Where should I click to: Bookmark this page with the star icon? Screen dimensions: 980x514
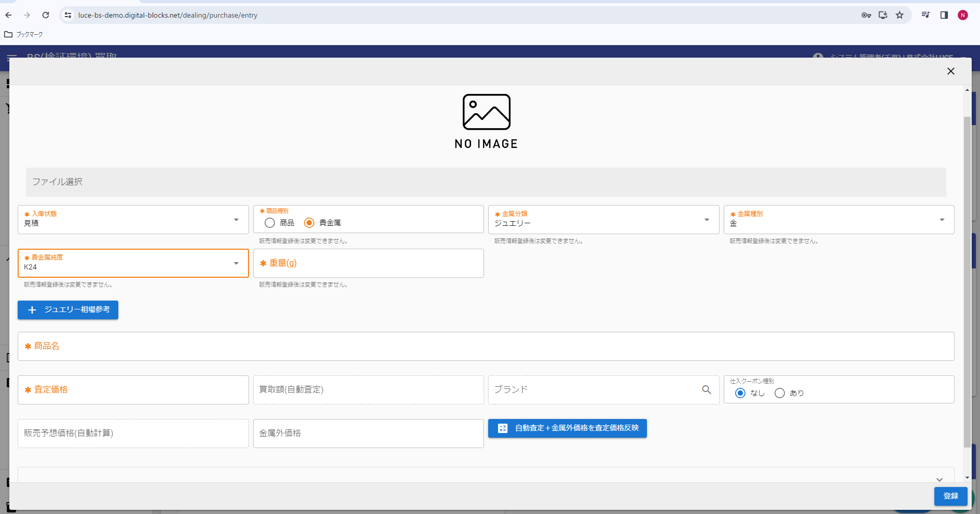click(900, 15)
